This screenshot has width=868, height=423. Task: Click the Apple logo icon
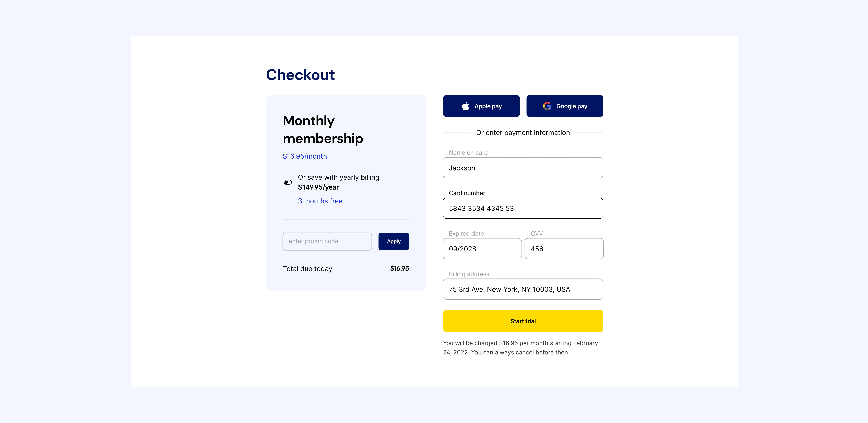(465, 106)
